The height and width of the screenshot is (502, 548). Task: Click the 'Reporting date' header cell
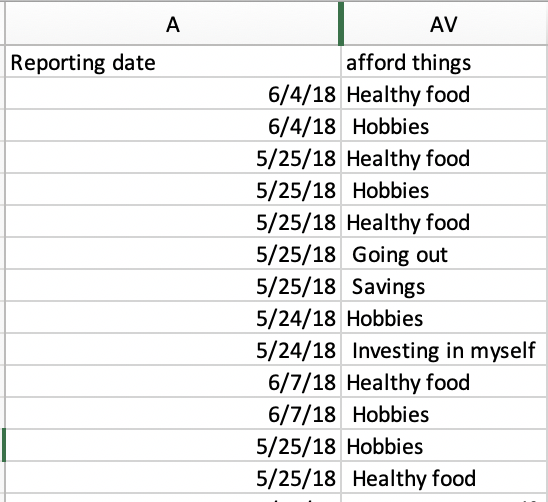pyautogui.click(x=173, y=62)
